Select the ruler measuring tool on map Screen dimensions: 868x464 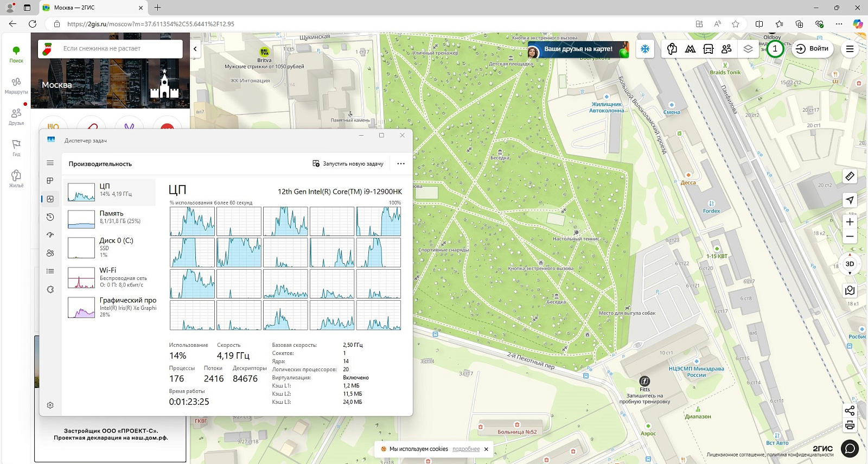(x=850, y=176)
